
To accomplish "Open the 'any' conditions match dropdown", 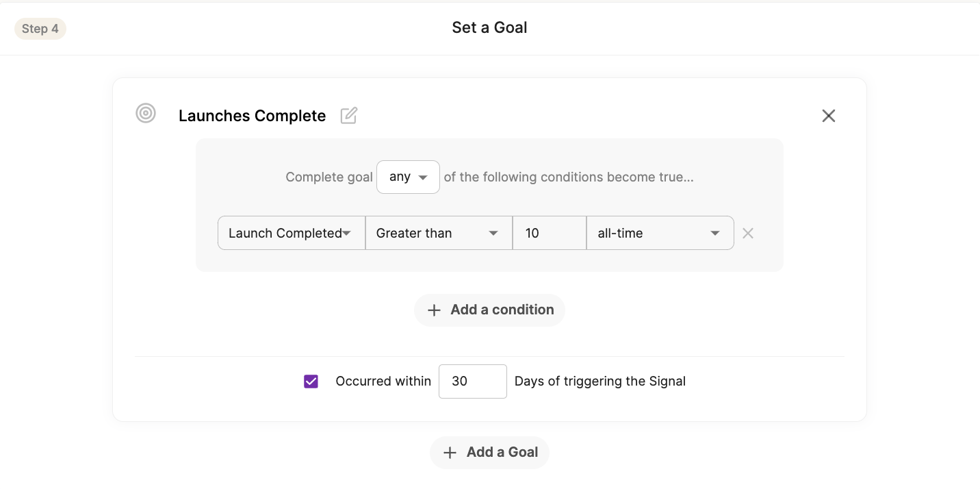I will 408,177.
